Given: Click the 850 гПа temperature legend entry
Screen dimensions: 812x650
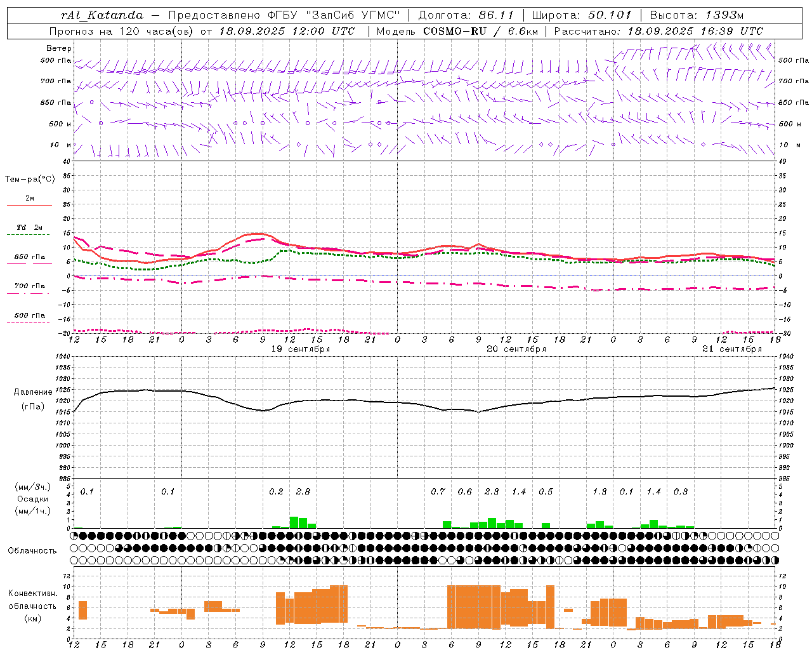Looking at the screenshot, I should coord(29,260).
